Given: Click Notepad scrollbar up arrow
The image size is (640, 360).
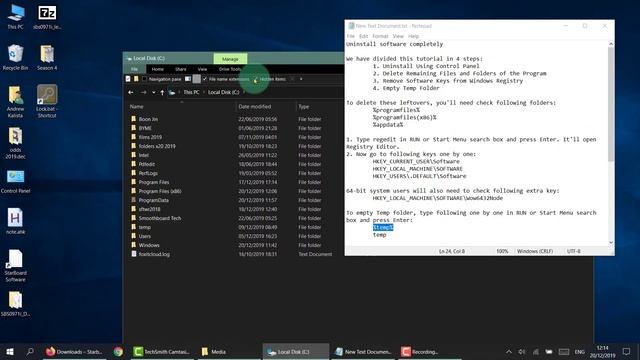Looking at the screenshot, I should 611,44.
